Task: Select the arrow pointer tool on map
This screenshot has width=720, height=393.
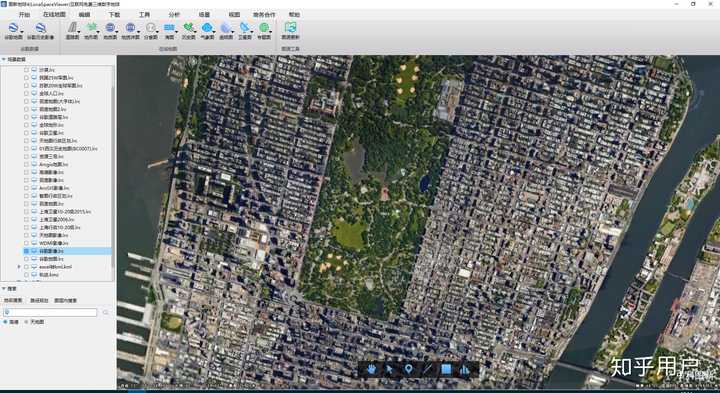Action: pyautogui.click(x=389, y=369)
